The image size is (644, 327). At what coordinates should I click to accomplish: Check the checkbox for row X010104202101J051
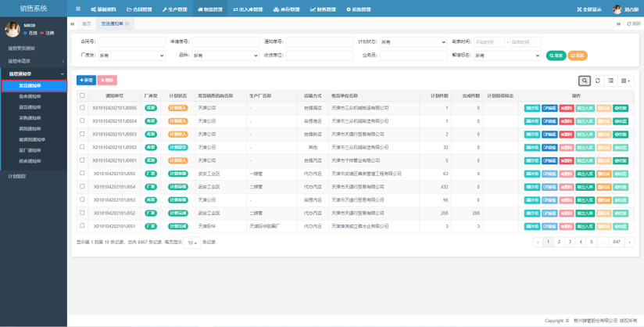coord(82,226)
